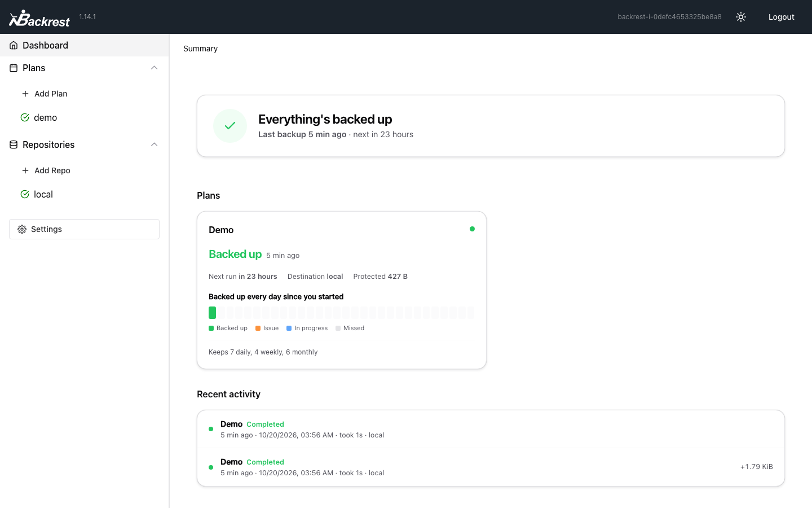Click Protected 427 B text

(380, 277)
